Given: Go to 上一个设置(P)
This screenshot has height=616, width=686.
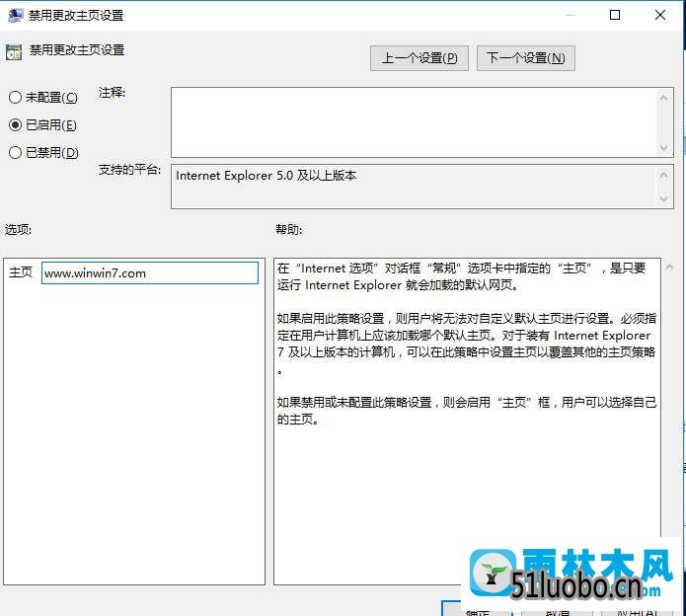Looking at the screenshot, I should [x=419, y=58].
